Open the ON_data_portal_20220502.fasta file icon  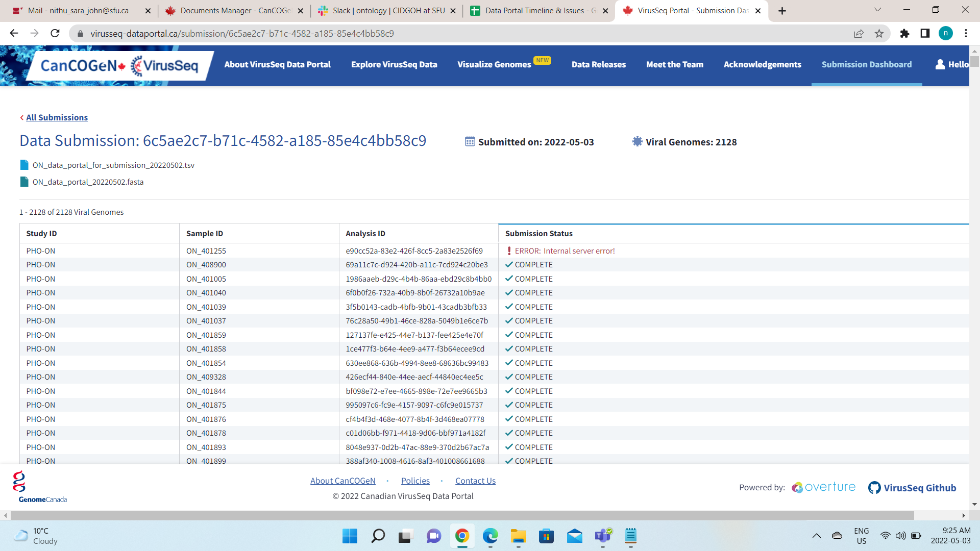coord(23,182)
